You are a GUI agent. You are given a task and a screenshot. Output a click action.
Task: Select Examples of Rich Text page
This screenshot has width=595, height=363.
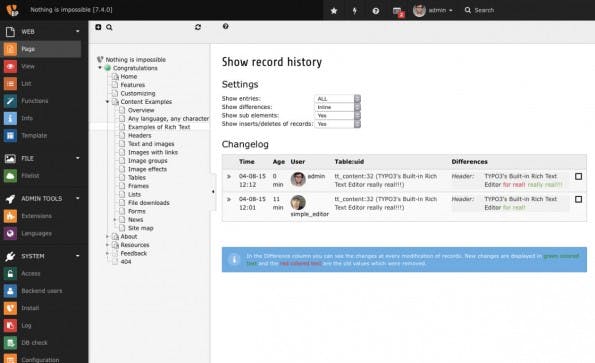tap(159, 127)
